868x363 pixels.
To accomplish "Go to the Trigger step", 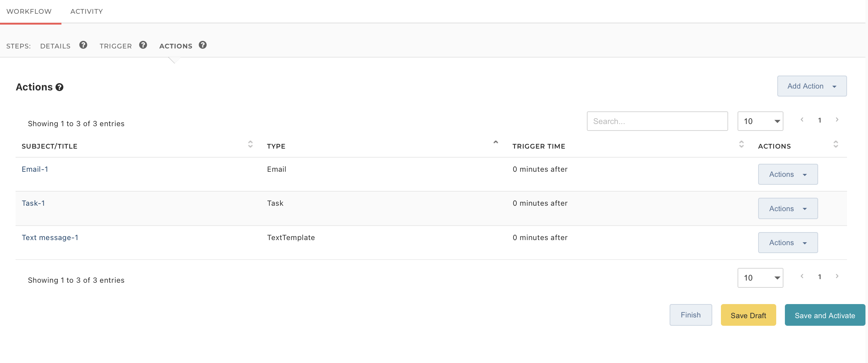I will coord(116,46).
